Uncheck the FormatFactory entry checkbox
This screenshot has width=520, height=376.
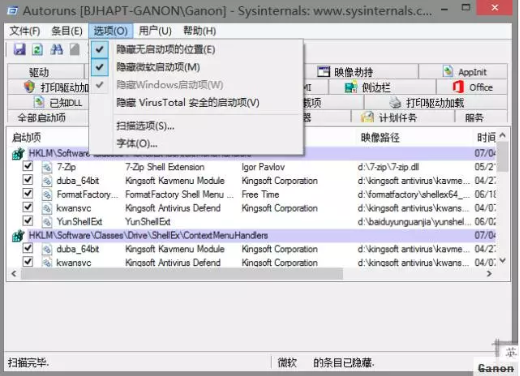click(x=28, y=193)
